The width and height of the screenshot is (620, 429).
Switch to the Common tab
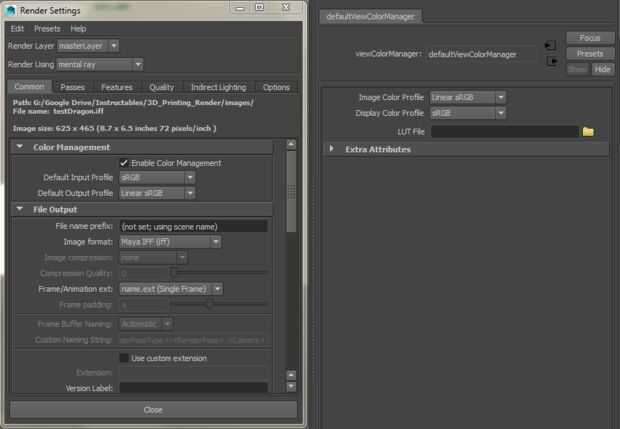[30, 87]
